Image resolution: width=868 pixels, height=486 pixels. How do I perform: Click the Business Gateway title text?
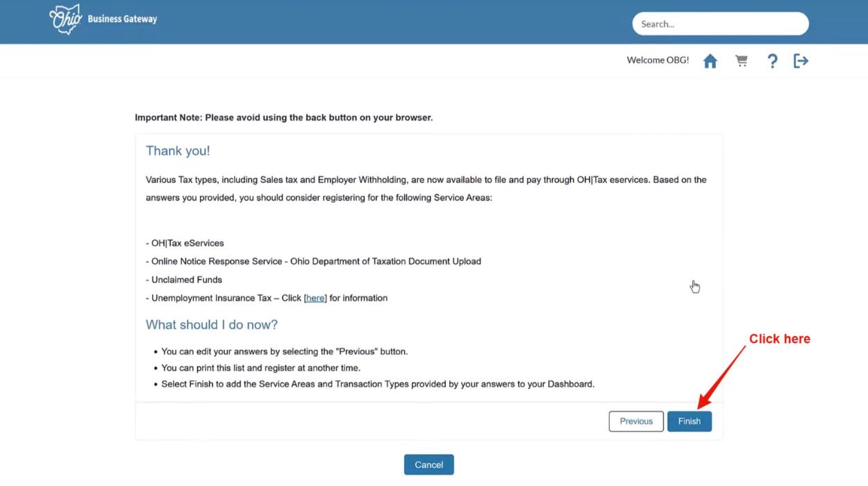[x=122, y=19]
